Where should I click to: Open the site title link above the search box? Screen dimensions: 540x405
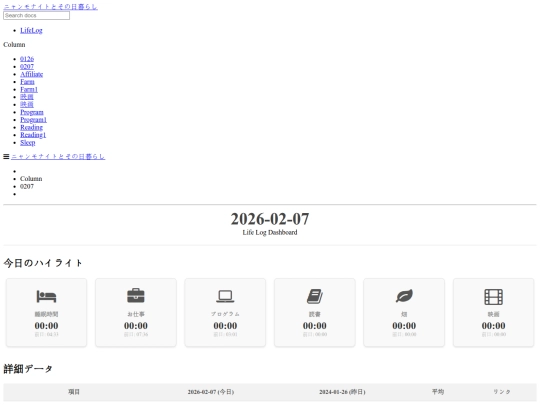pyautogui.click(x=51, y=7)
